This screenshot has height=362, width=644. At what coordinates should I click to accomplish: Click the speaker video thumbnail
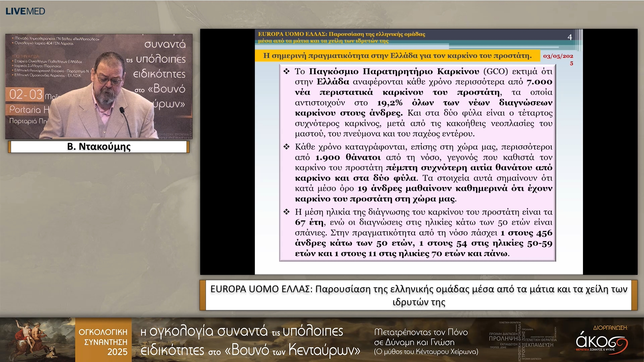99,86
